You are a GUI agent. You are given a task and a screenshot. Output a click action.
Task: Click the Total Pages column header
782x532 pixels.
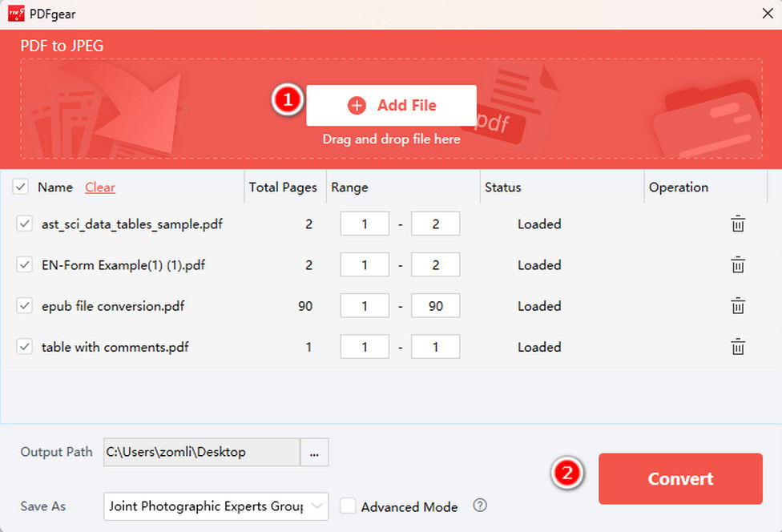pyautogui.click(x=284, y=187)
